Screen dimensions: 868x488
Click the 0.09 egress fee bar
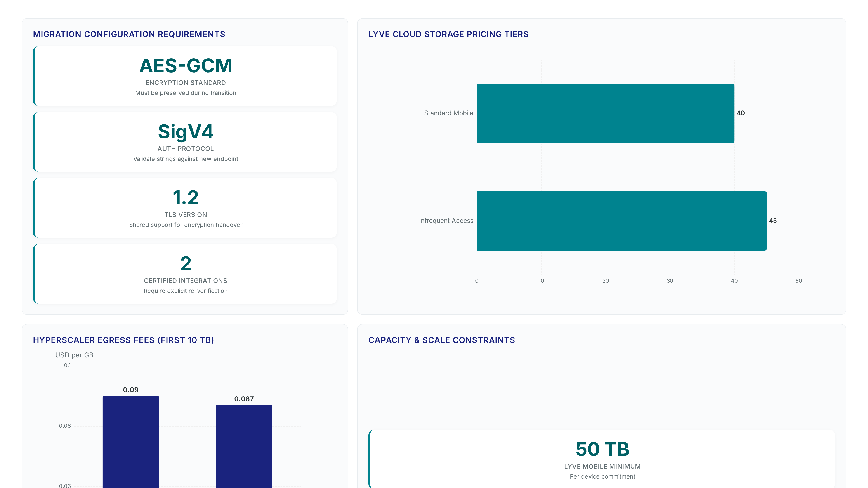131,442
